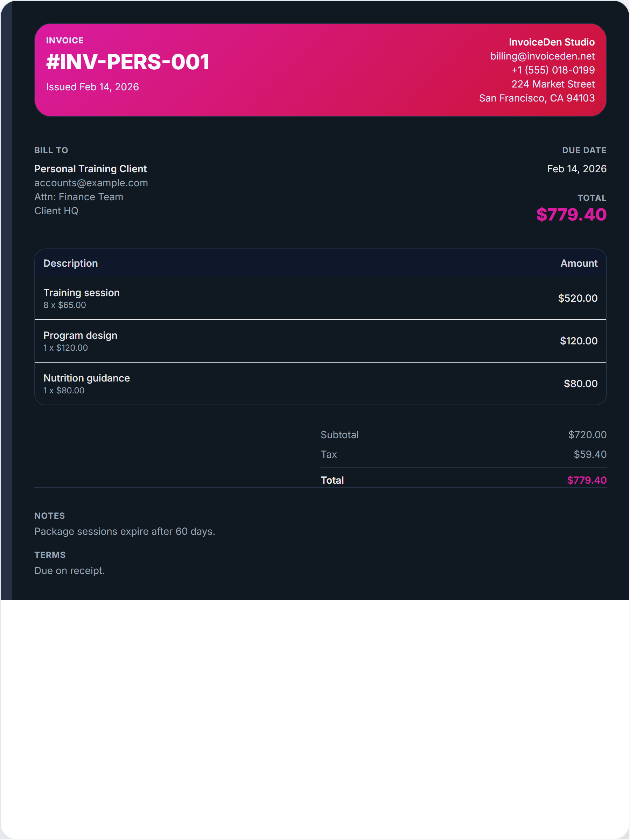The width and height of the screenshot is (630, 840).
Task: Click the 224 Market Street address line
Action: click(x=553, y=84)
